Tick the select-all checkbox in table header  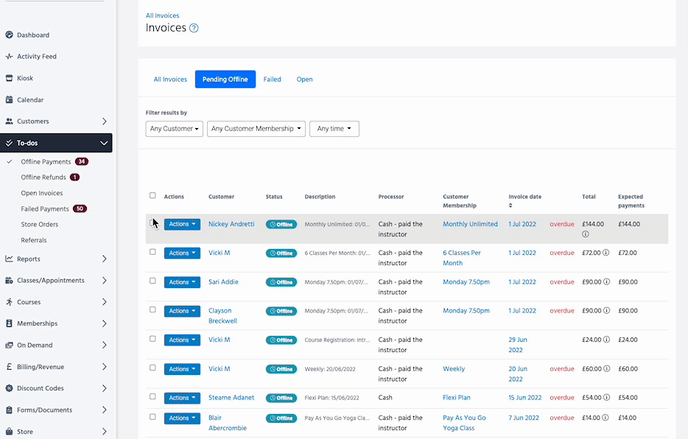[x=152, y=196]
